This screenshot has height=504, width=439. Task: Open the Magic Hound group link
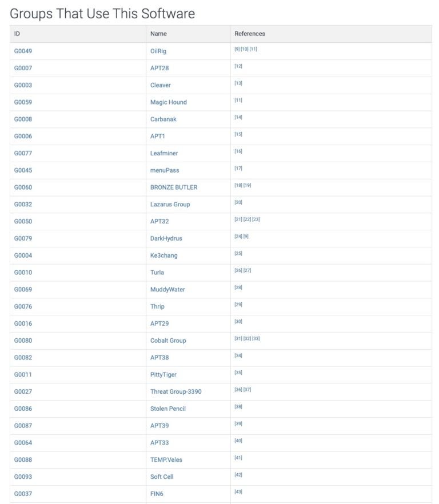pos(168,102)
